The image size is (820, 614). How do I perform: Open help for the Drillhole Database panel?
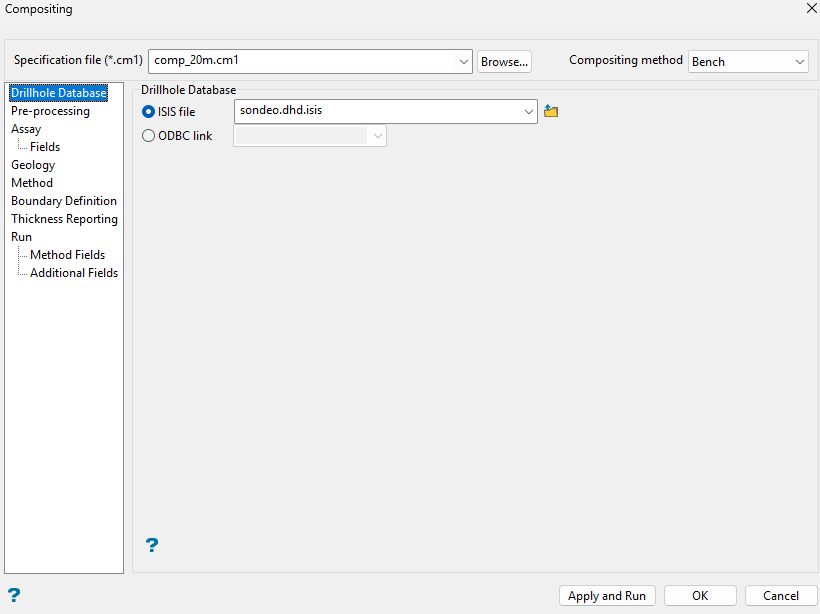tap(152, 545)
